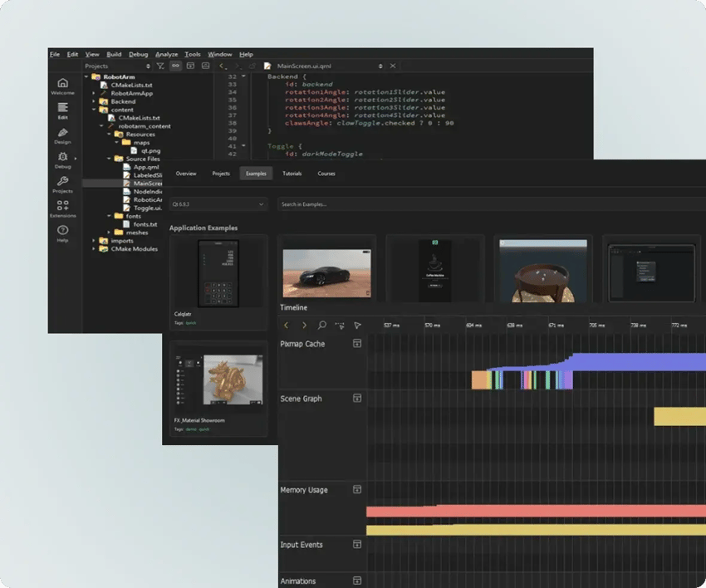This screenshot has width=706, height=588.
Task: Expand the Memory Usage profiler row
Action: pos(357,488)
